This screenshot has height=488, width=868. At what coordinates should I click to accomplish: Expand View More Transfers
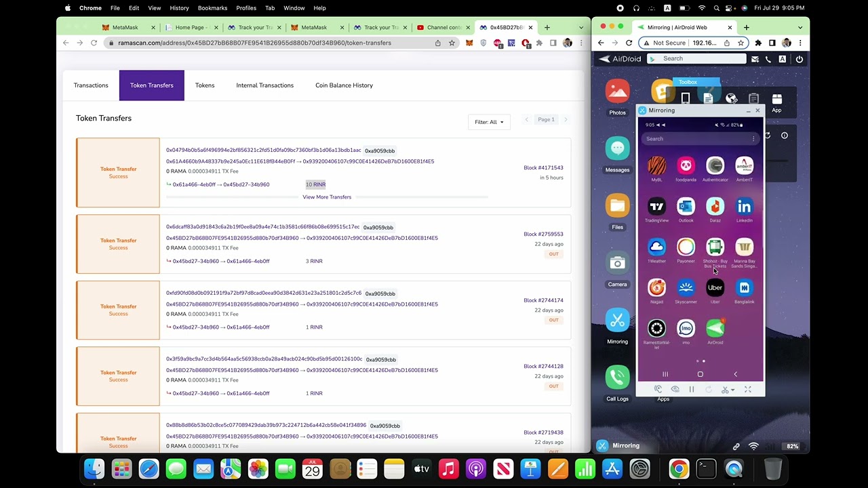[x=327, y=197]
